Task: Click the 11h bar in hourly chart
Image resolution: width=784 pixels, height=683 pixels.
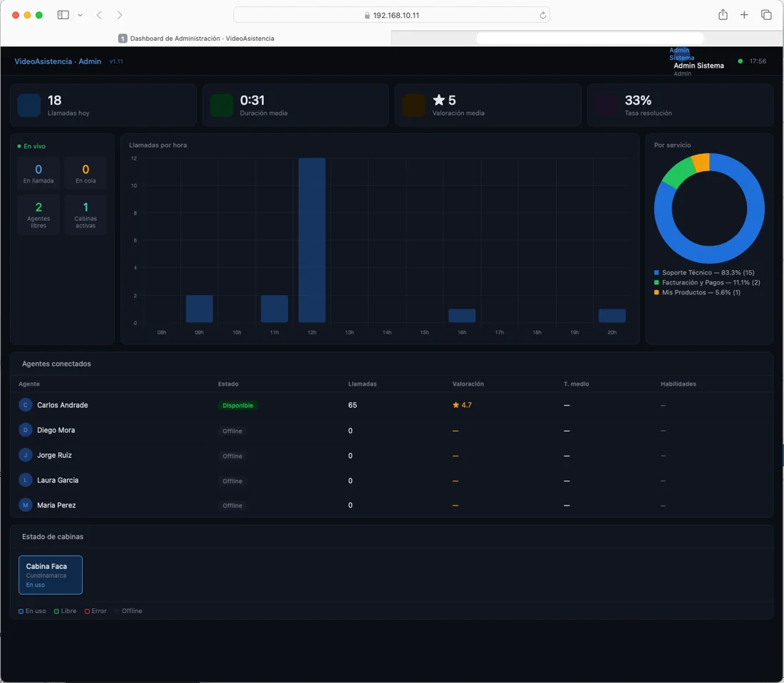Action: pos(274,309)
